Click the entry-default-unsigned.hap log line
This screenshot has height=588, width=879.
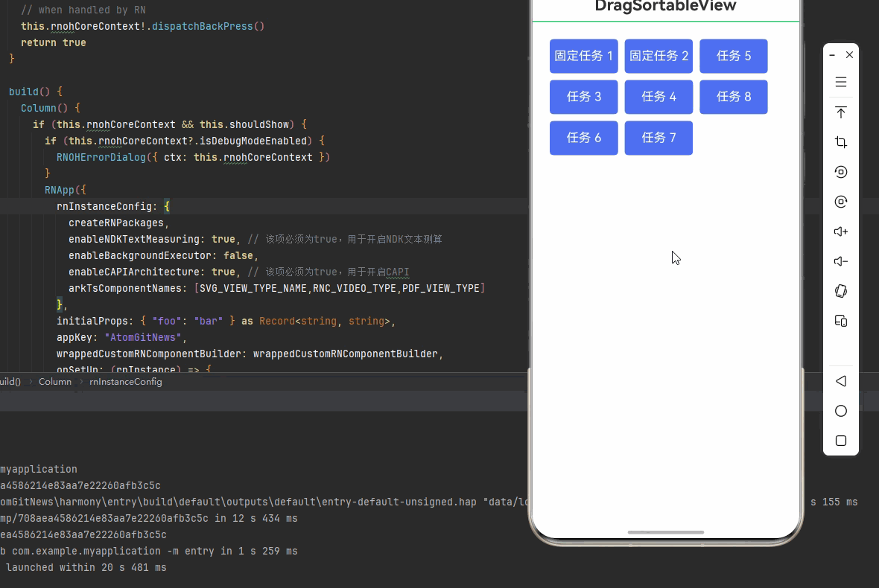(x=264, y=502)
